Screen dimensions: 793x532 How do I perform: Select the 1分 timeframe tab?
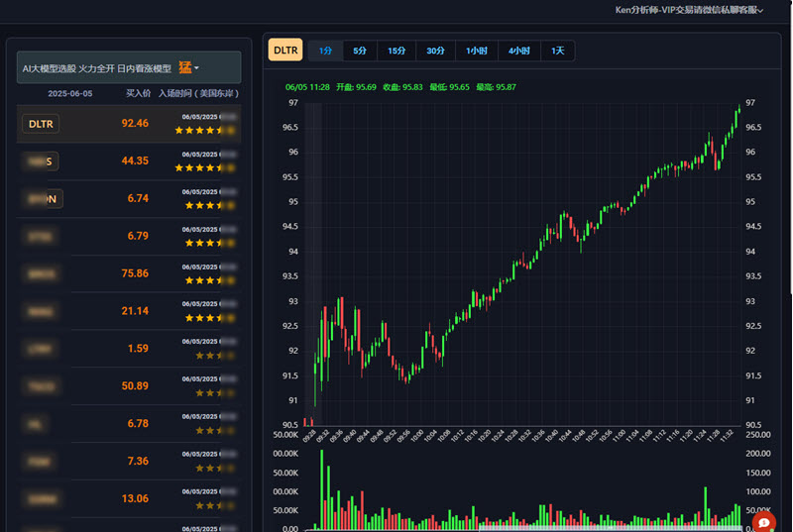325,51
